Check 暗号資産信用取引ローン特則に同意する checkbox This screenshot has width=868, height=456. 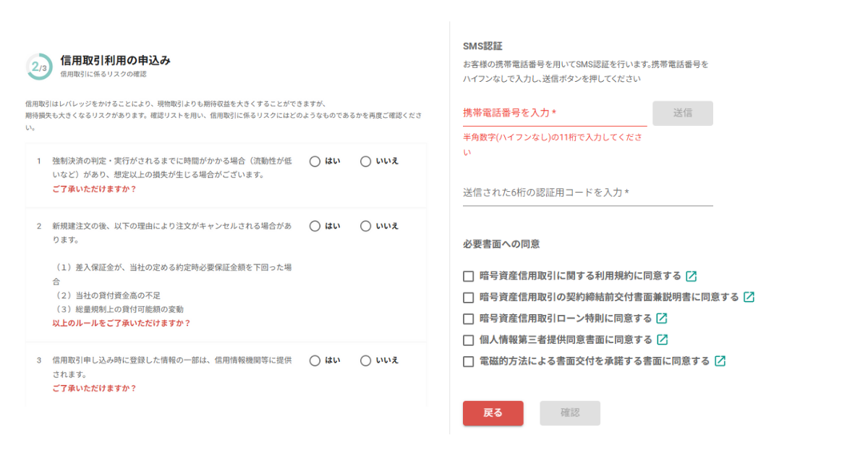tap(469, 318)
